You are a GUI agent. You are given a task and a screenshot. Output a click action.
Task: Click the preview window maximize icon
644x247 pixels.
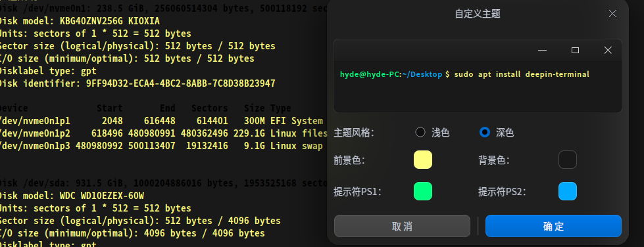[x=575, y=51]
